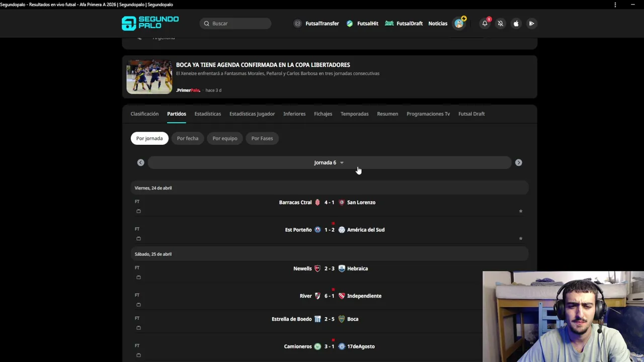Select Por jornada filter
Viewport: 644px width, 362px height.
149,138
